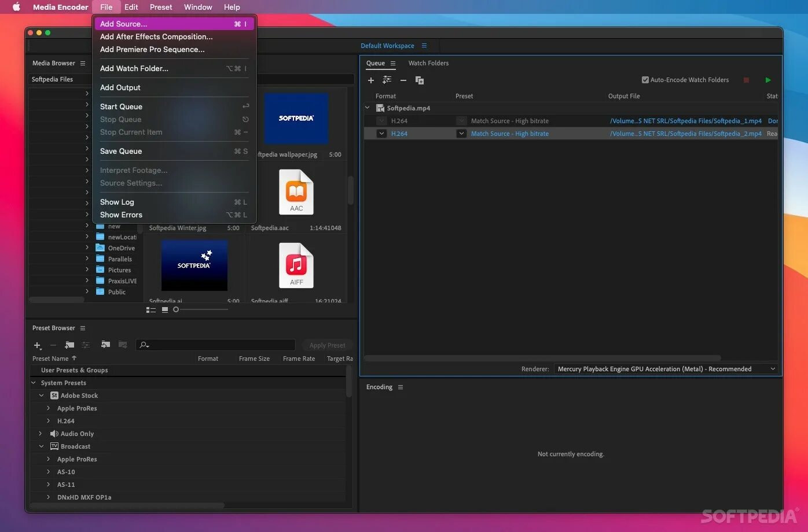Open the Window menu in the menu bar
The width and height of the screenshot is (808, 532).
[198, 7]
